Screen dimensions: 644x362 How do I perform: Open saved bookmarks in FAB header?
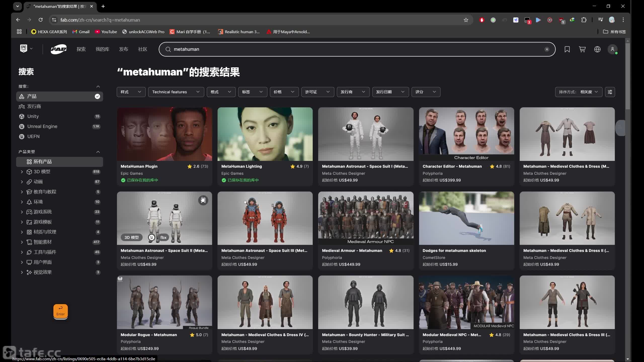click(567, 49)
